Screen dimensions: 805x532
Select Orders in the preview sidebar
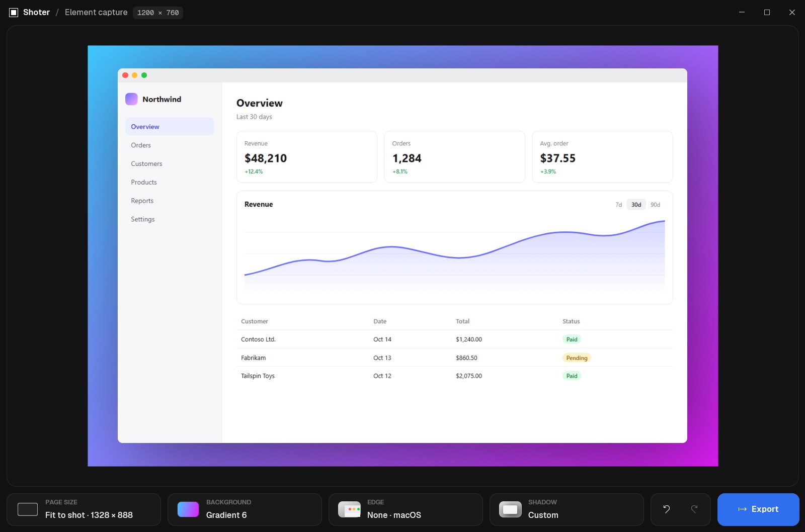[170, 145]
